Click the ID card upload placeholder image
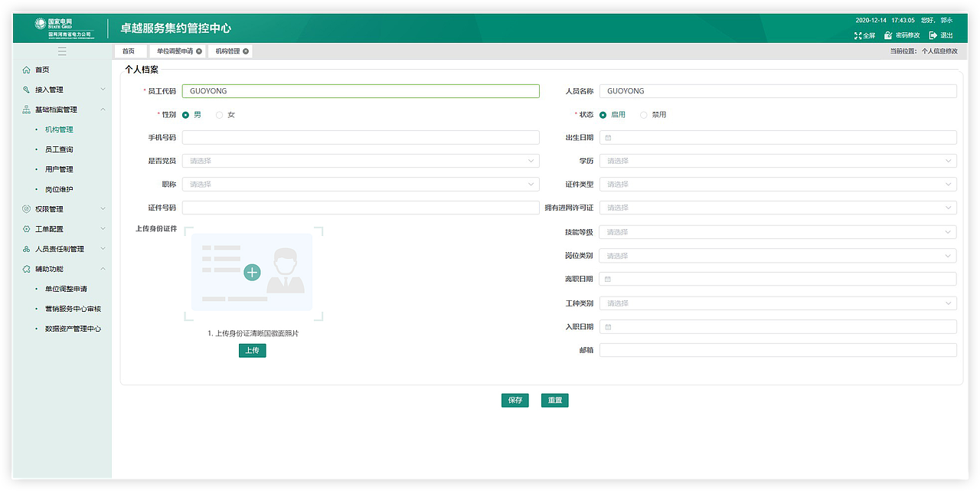The height and width of the screenshot is (491, 980). [252, 272]
